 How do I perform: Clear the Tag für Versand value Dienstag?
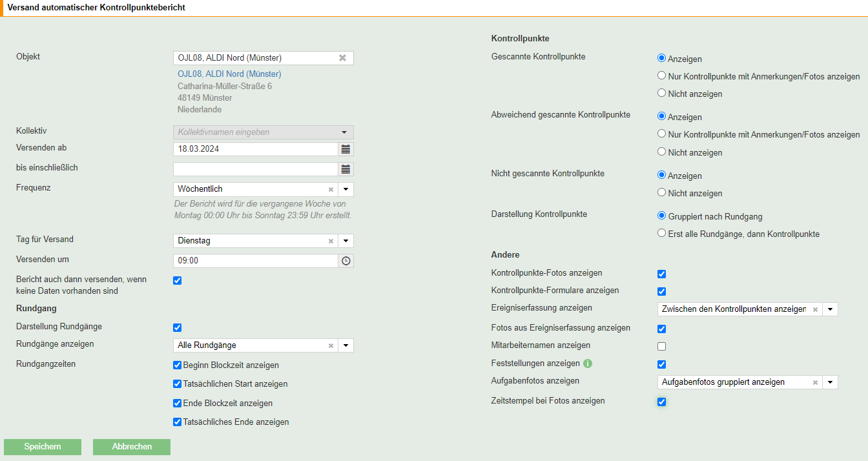[331, 241]
